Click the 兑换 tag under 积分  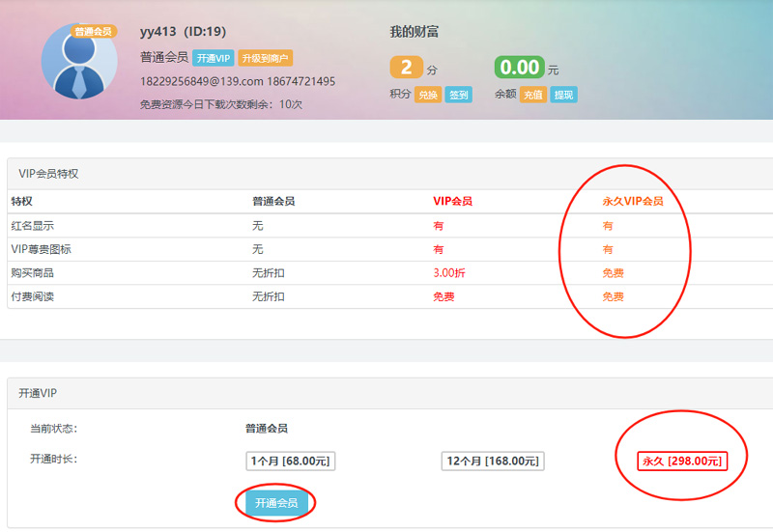(427, 95)
